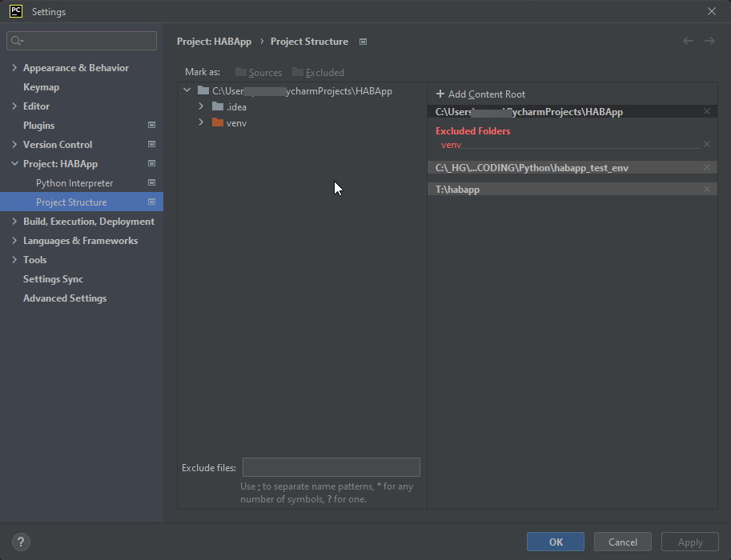The height and width of the screenshot is (560, 731).
Task: Mark selected folder as Excluded
Action: pos(318,72)
